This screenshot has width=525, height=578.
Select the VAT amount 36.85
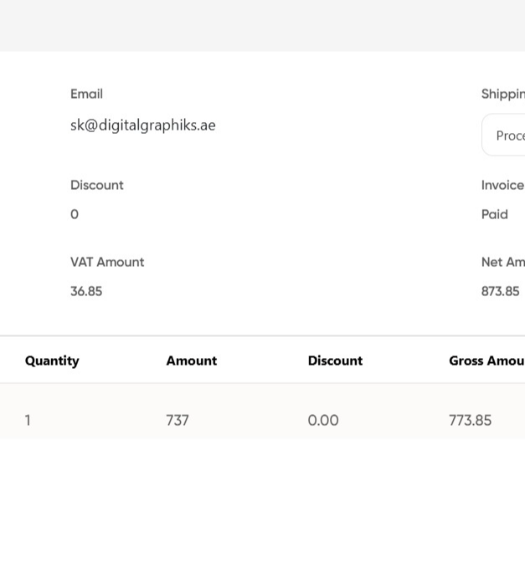coord(86,291)
